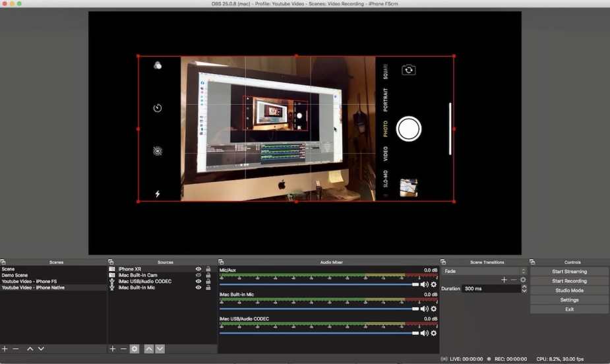610x364 pixels.
Task: Open the Mic/Aux audio settings gear
Action: 433,284
